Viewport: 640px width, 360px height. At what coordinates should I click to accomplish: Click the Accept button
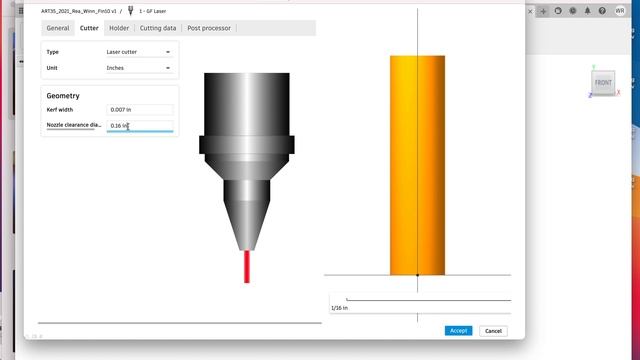coord(458,331)
